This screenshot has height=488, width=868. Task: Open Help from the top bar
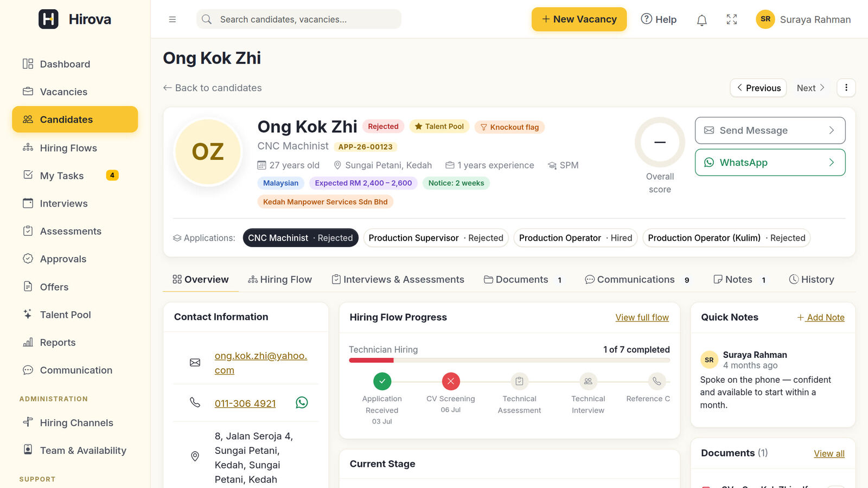[x=659, y=20]
